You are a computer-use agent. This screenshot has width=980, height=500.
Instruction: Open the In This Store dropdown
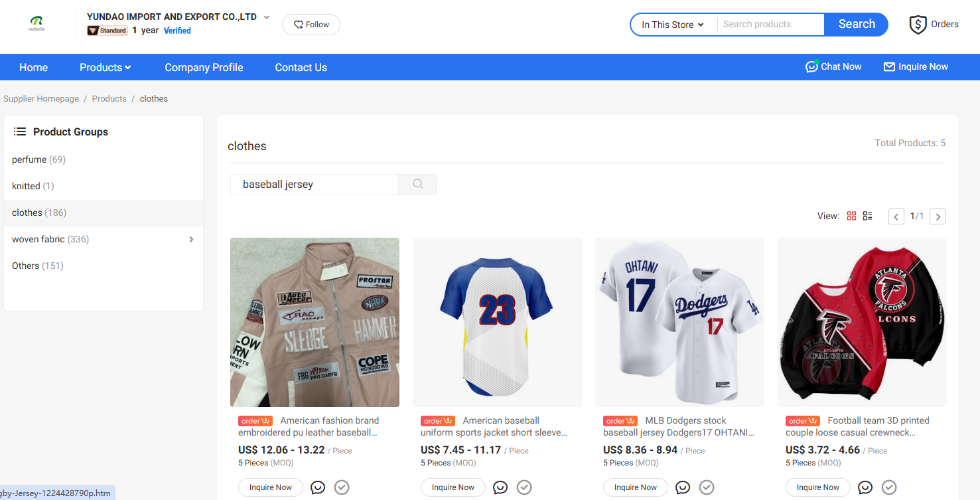(x=671, y=24)
